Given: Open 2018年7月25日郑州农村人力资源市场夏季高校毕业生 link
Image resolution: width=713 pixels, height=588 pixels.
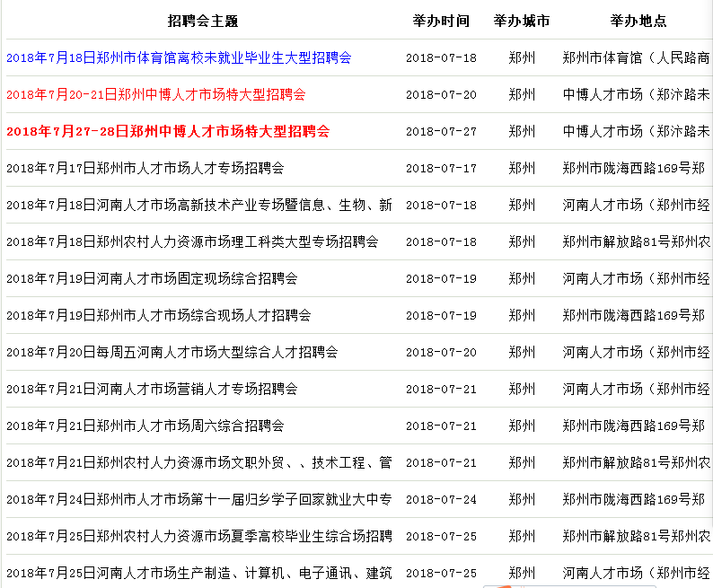Looking at the screenshot, I should [x=199, y=536].
